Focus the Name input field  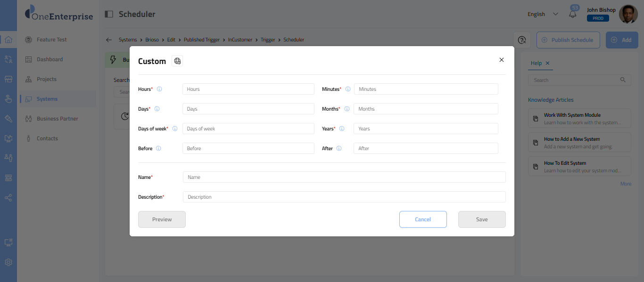tap(344, 177)
